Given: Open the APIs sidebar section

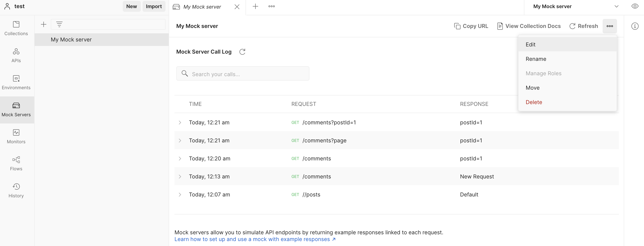Looking at the screenshot, I should click(x=16, y=55).
